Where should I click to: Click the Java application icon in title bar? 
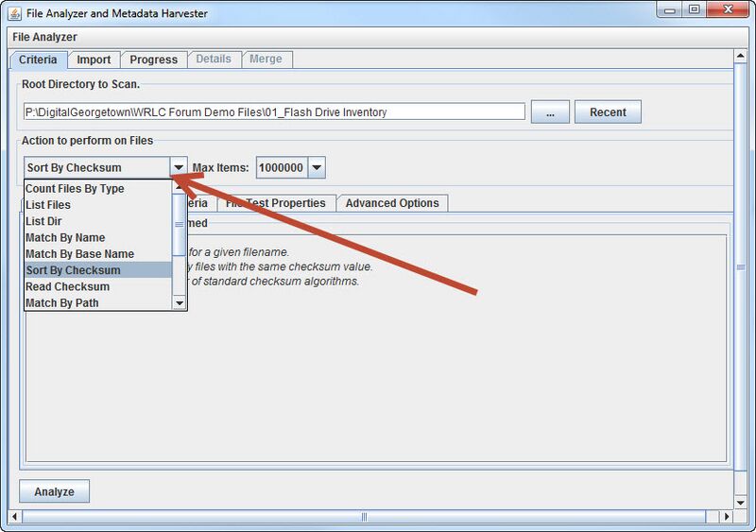point(15,14)
